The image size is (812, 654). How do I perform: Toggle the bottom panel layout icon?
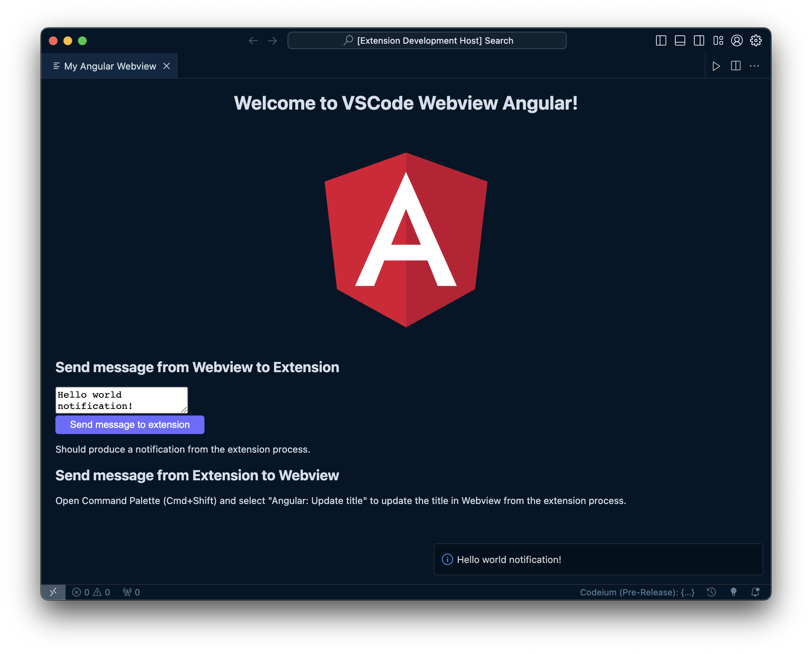pos(680,41)
